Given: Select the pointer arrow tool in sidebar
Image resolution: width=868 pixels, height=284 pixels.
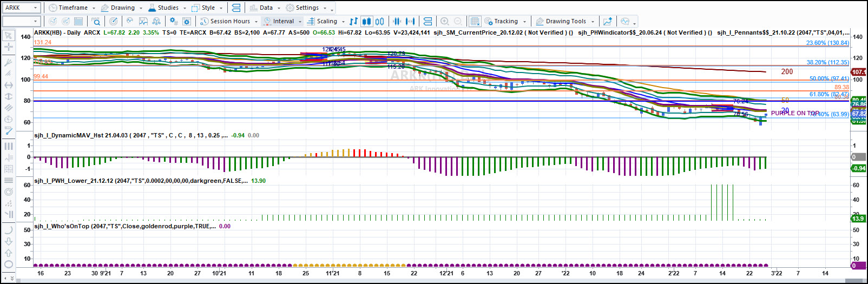Looking at the screenshot, I should pos(8,36).
